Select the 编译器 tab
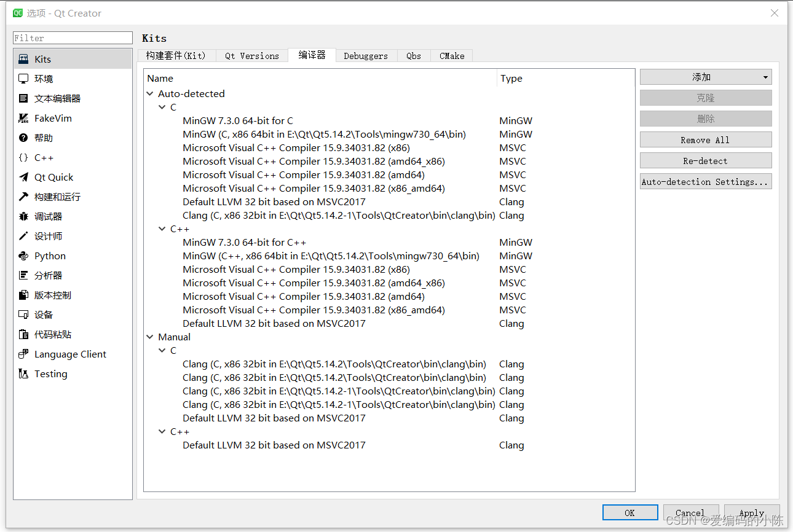Image resolution: width=793 pixels, height=532 pixels. tap(312, 55)
